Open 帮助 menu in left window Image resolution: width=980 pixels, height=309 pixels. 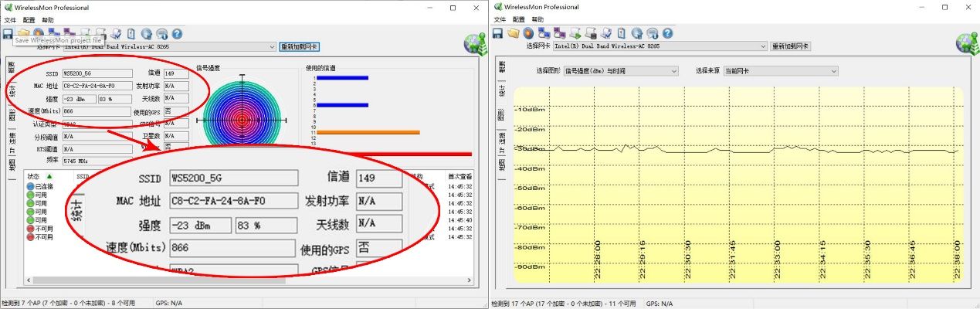pos(48,19)
